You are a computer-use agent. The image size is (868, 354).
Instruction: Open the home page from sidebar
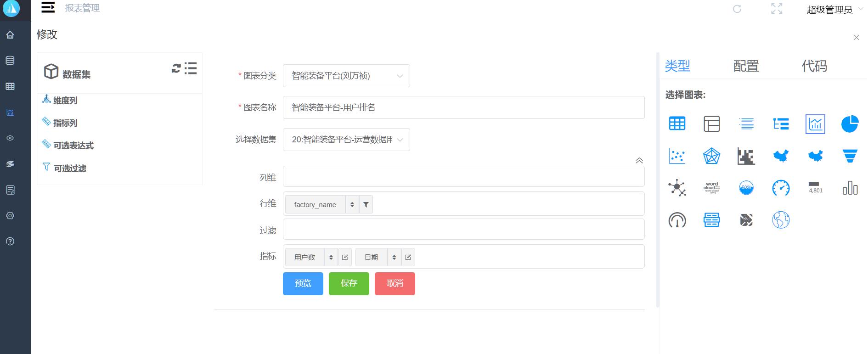point(10,35)
